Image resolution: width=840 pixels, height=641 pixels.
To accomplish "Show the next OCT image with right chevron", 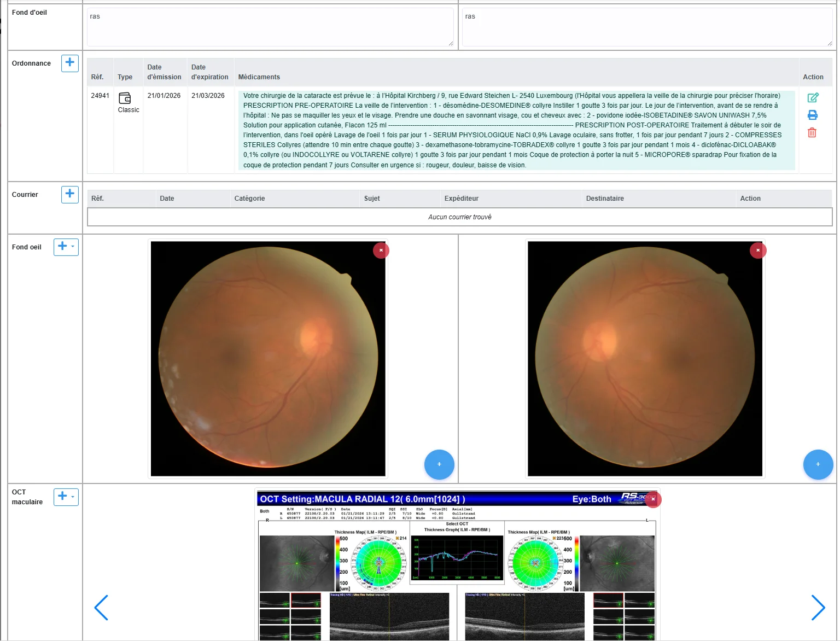I will 818,608.
